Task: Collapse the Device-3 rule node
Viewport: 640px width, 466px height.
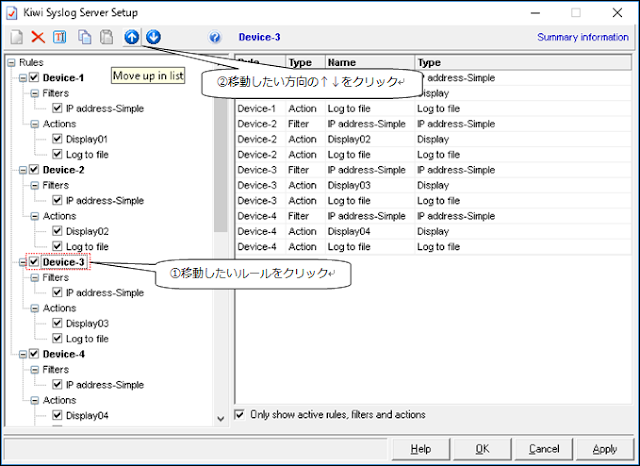Action: tap(23, 262)
